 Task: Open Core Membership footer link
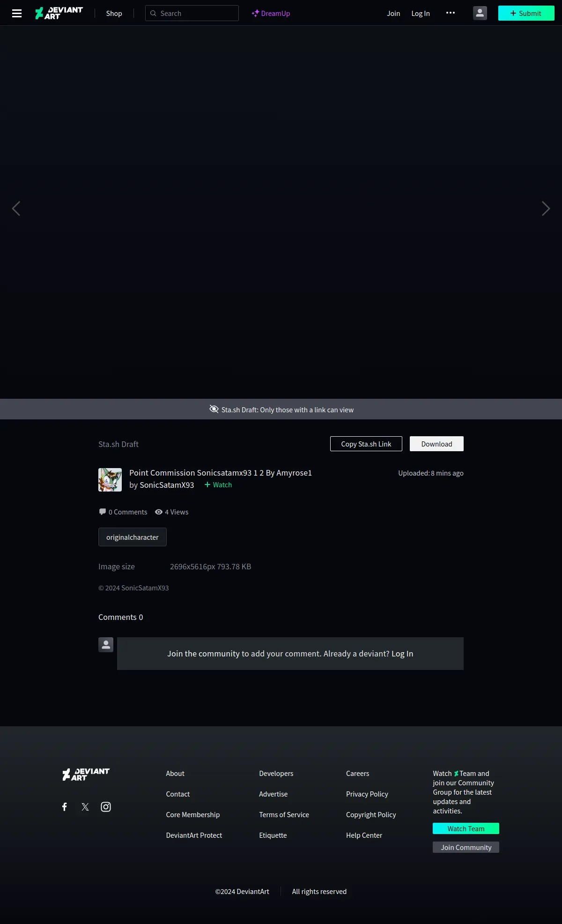coord(193,815)
